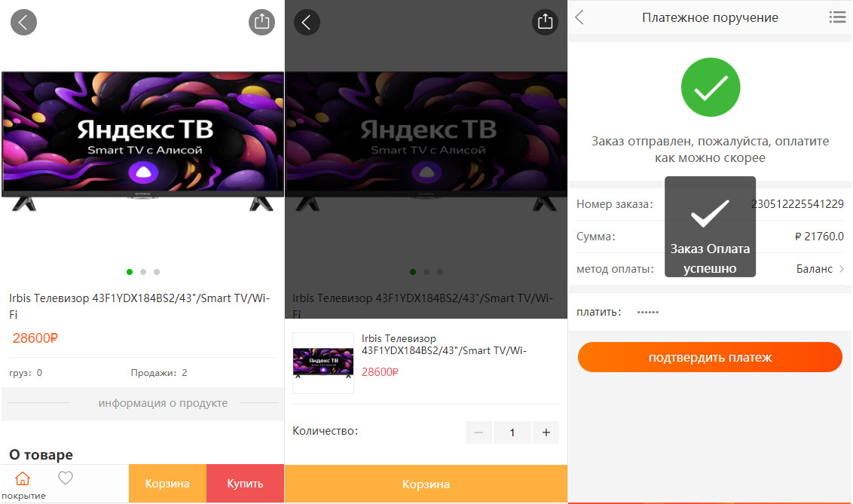Screen dimensions: 853x504
Task: Click the small Корзина button beside Купить
Action: 167,484
